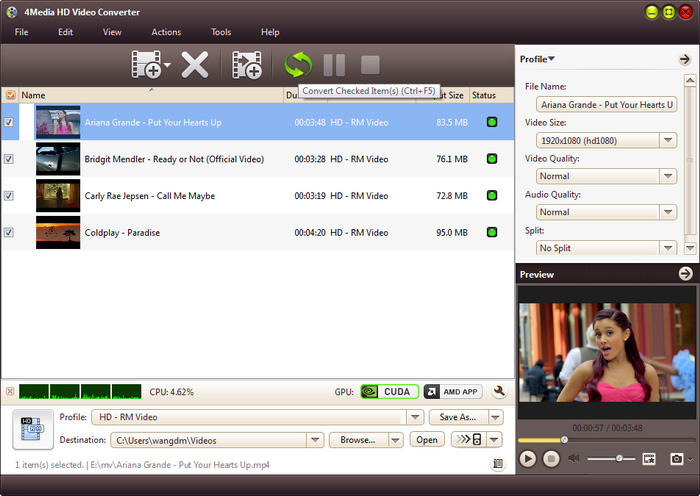Play the preview video
This screenshot has width=700, height=496.
pyautogui.click(x=528, y=458)
